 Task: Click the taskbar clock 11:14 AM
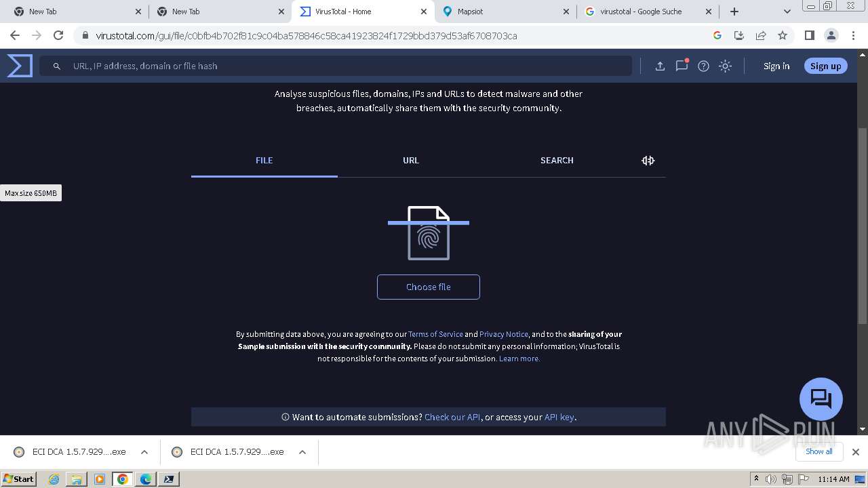pos(833,479)
